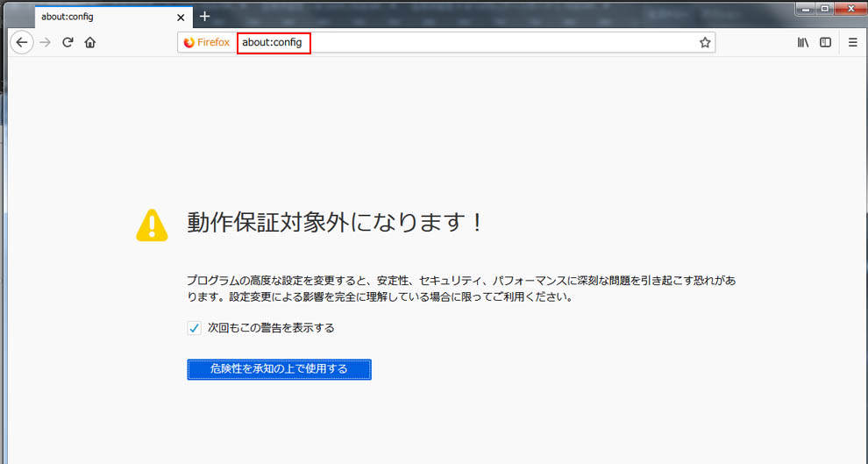Image resolution: width=868 pixels, height=464 pixels.
Task: Go back to the previous page
Action: click(x=22, y=42)
